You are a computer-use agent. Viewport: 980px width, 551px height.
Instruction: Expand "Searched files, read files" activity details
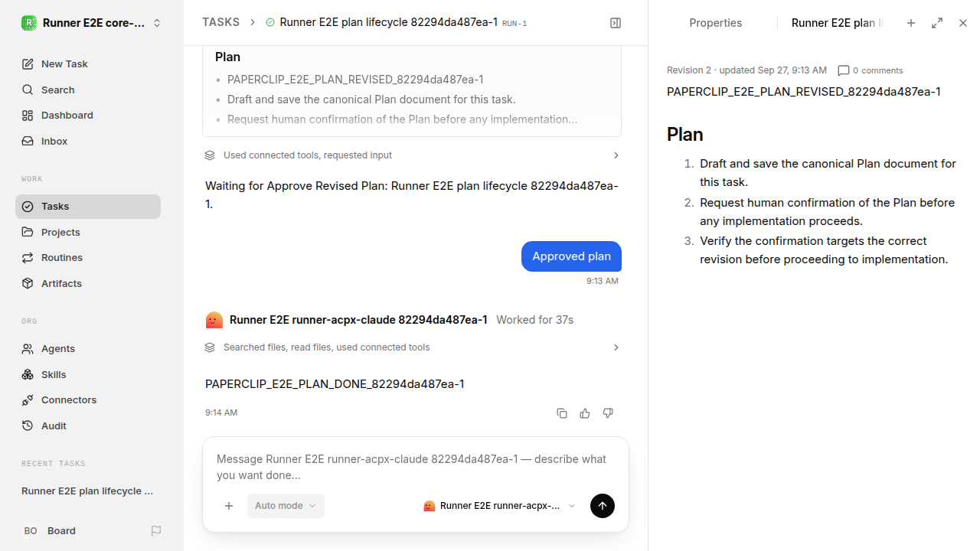412,347
